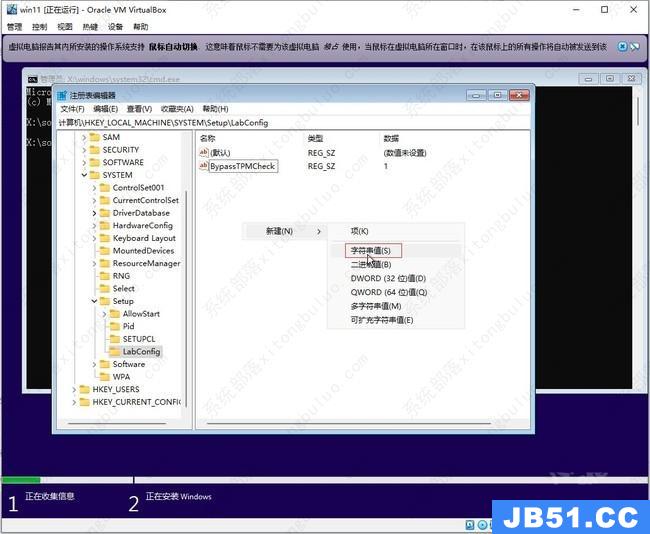
Task: Select the LabConfig folder in tree
Action: click(140, 352)
